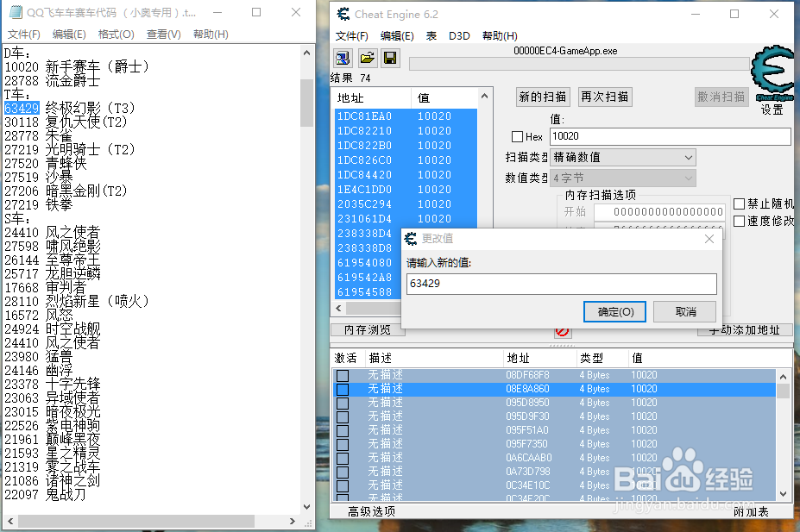Click results list scroll-left arrow
The height and width of the screenshot is (532, 800).
[339, 309]
